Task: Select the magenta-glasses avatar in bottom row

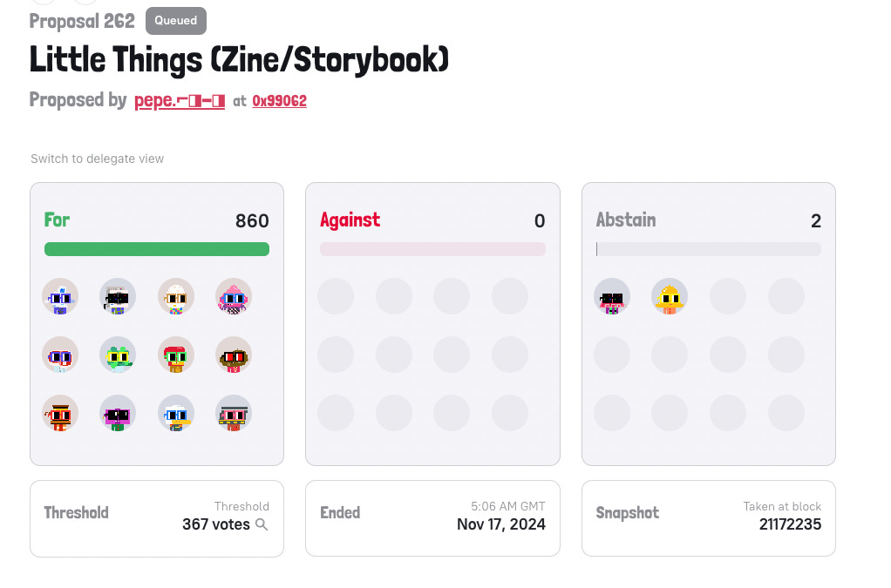Action: click(118, 413)
